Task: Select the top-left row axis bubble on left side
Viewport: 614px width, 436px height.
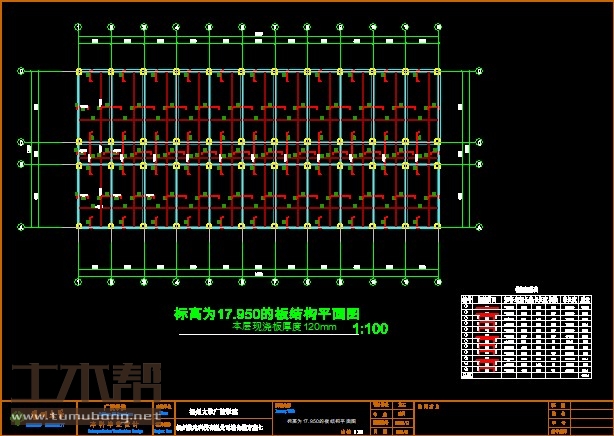Action: tap(21, 71)
